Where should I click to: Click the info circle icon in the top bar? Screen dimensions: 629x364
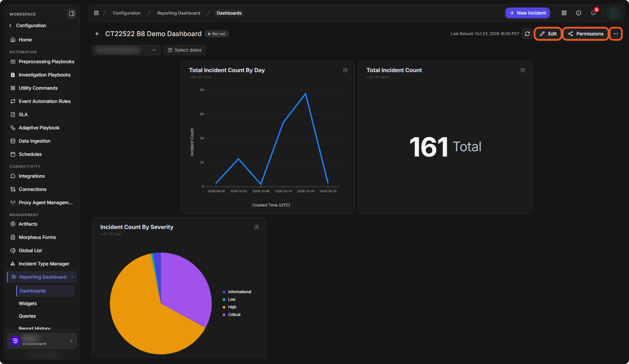point(578,13)
